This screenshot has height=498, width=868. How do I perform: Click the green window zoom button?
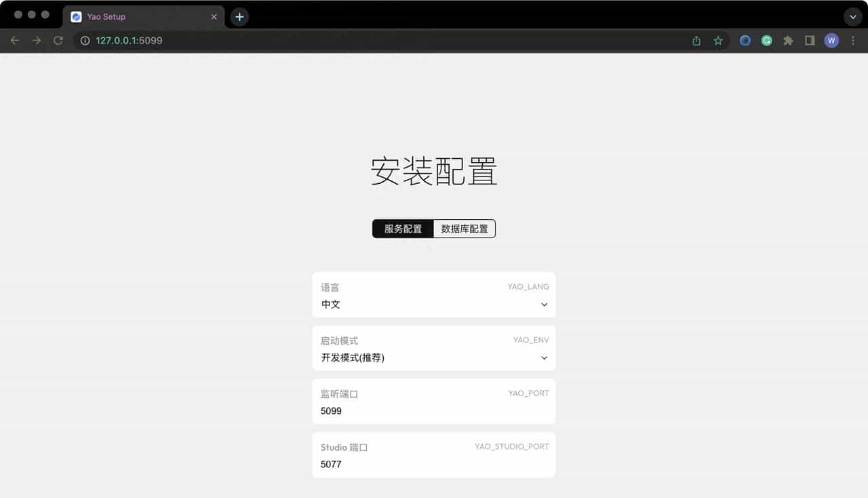click(x=45, y=15)
